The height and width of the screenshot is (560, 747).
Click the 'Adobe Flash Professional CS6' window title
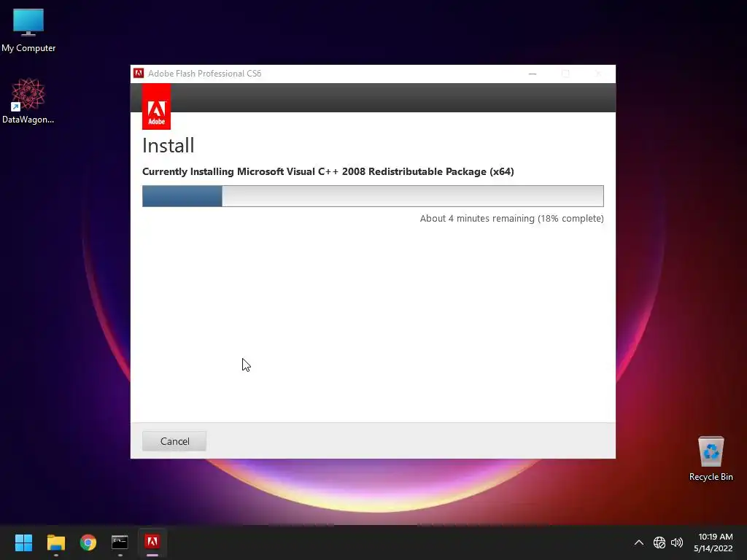tap(204, 74)
